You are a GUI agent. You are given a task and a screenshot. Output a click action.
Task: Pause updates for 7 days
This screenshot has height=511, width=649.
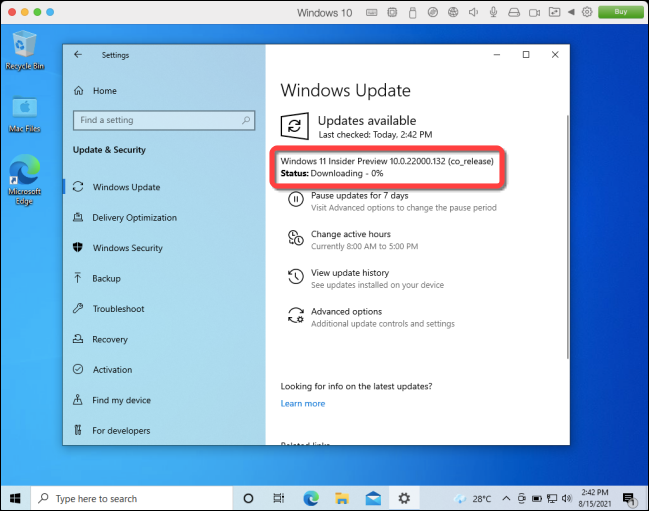pyautogui.click(x=359, y=196)
